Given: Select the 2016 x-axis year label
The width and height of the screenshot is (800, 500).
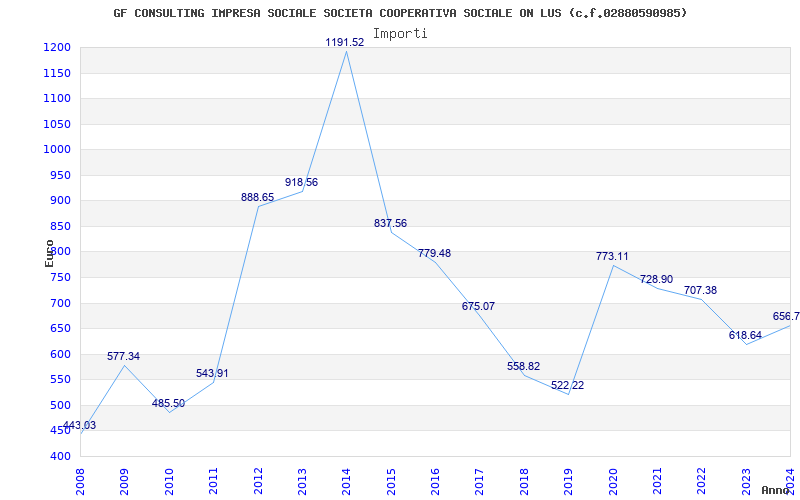Looking at the screenshot, I should (x=436, y=481).
